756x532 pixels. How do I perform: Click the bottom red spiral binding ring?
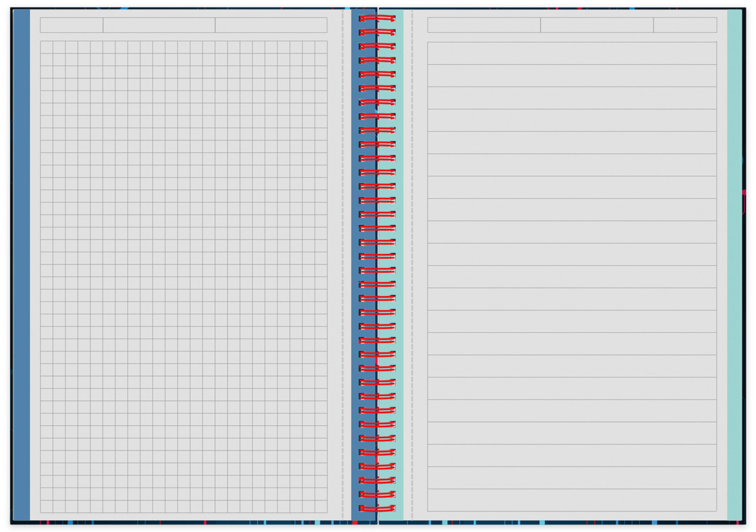pos(377,508)
